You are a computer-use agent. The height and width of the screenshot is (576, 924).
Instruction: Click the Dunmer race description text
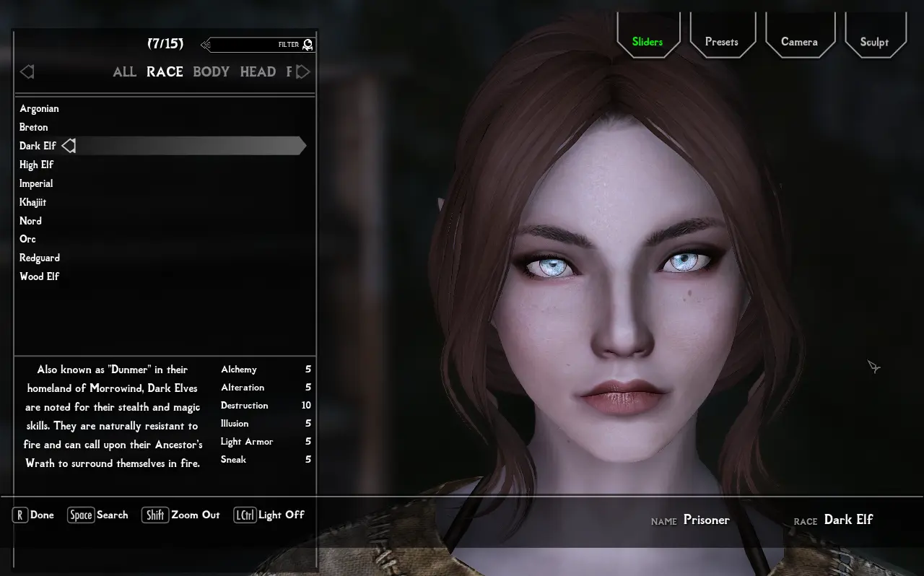(x=113, y=416)
